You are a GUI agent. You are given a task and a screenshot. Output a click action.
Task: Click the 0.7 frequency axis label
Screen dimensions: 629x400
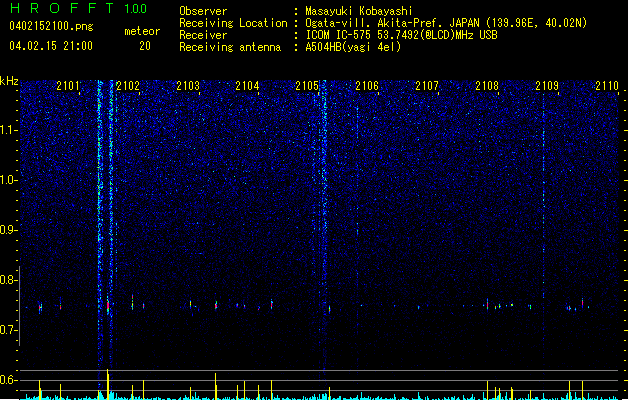(9, 330)
